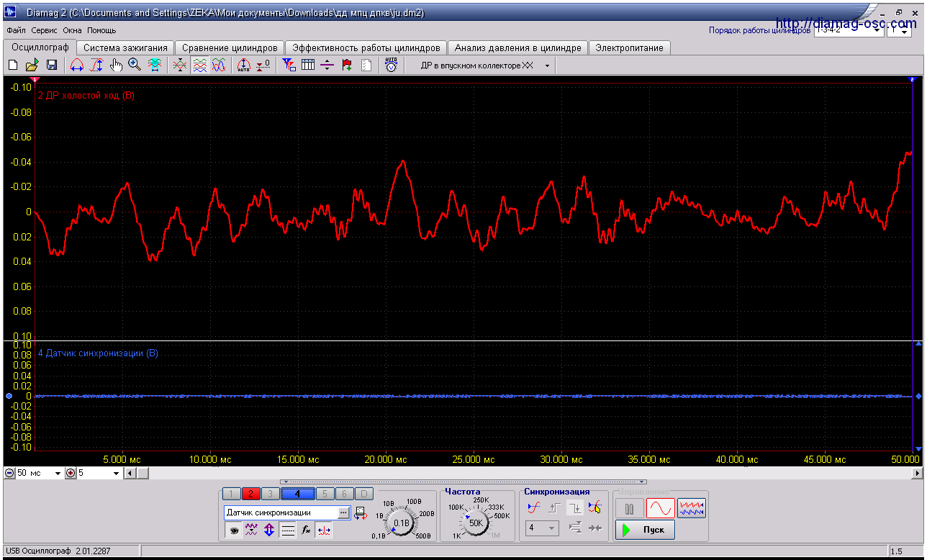Select the magnifier zoom tool

click(x=135, y=66)
